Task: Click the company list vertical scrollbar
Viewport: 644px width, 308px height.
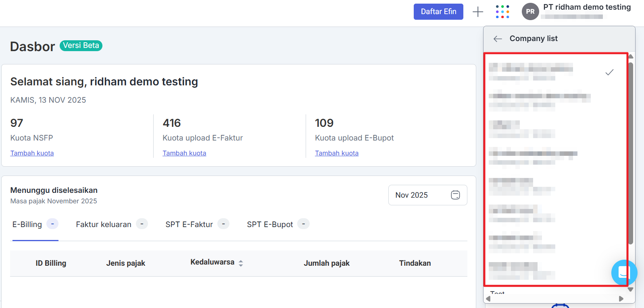Action: click(631, 153)
